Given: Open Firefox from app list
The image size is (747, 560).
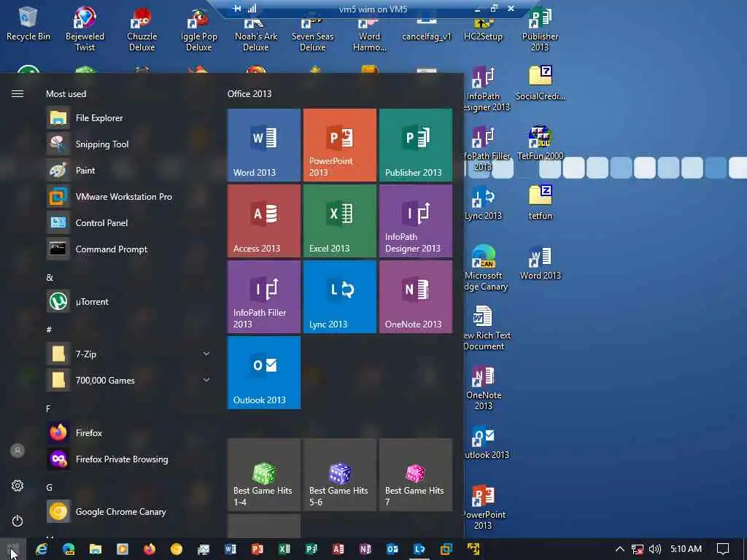Looking at the screenshot, I should [x=128, y=433].
